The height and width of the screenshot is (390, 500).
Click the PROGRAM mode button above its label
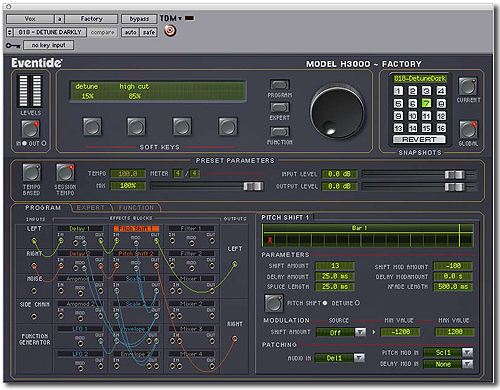[x=280, y=85]
